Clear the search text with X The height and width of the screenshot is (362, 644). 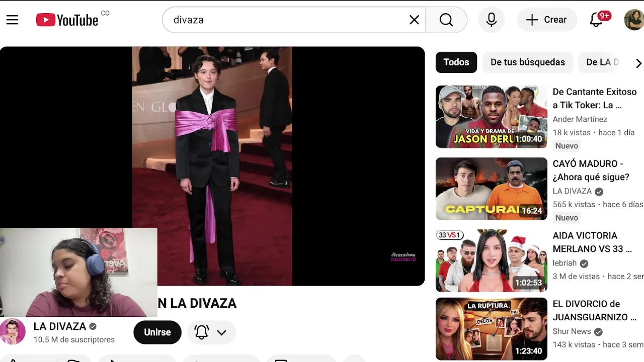click(x=414, y=20)
